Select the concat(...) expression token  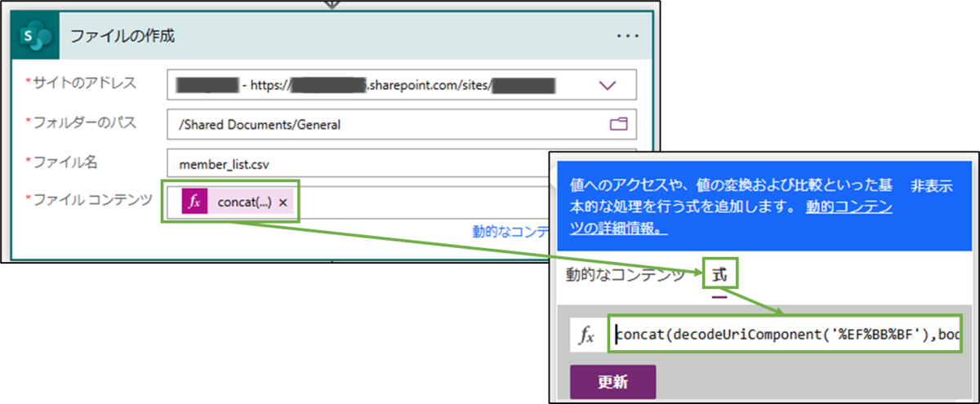pyautogui.click(x=237, y=202)
